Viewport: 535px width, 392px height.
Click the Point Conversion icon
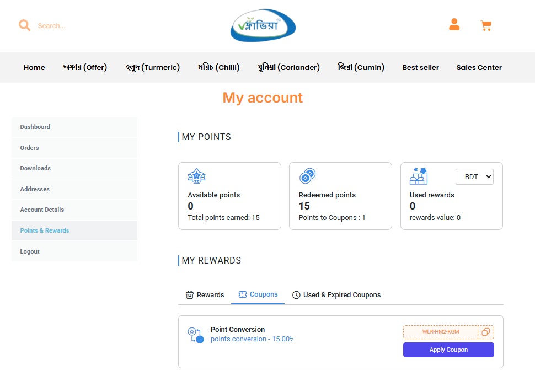pos(195,335)
